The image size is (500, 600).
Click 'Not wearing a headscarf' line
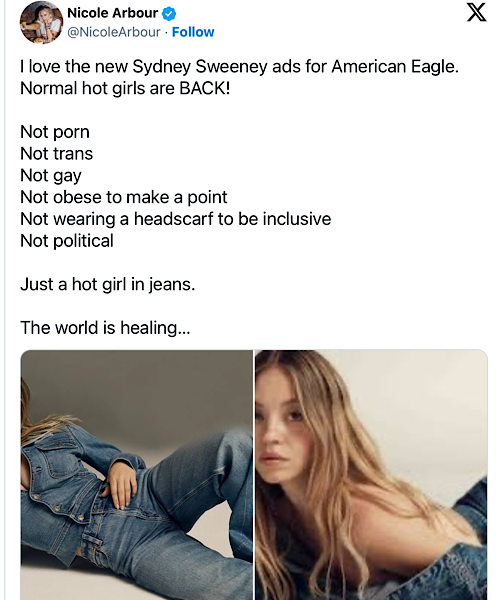(176, 219)
